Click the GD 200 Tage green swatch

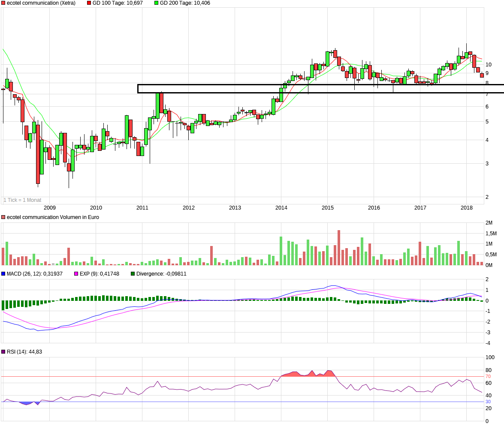coord(157,3)
